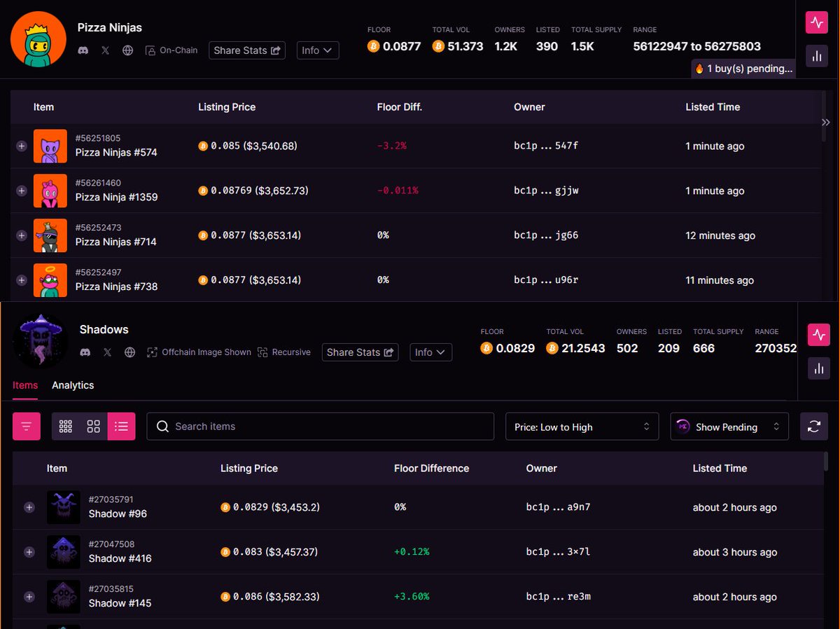Click the On-Chain badge
This screenshot has width=840, height=629.
tap(171, 50)
